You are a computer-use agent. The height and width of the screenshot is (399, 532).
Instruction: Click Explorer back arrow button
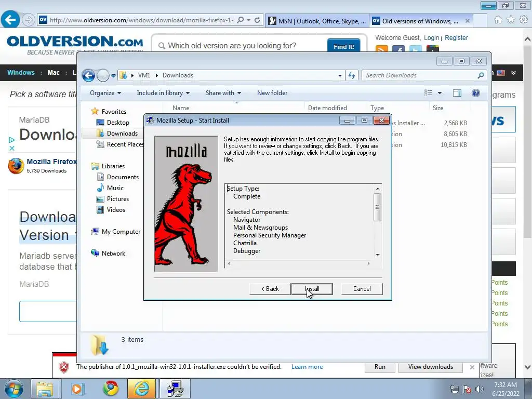[x=88, y=75]
